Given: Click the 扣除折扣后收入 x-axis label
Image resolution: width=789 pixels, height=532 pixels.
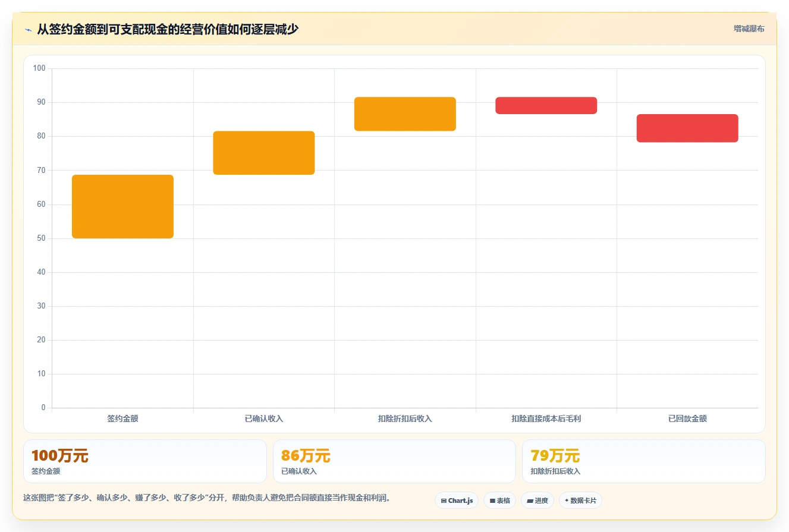Looking at the screenshot, I should 405,418.
